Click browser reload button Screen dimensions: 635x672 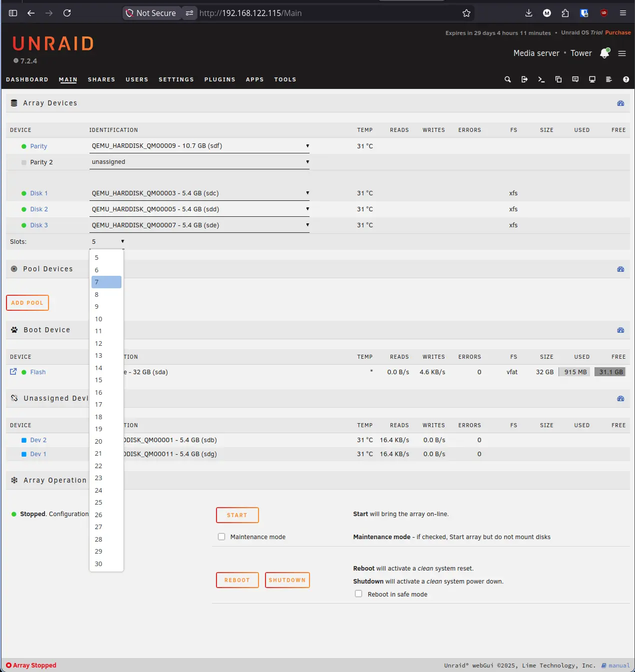67,13
